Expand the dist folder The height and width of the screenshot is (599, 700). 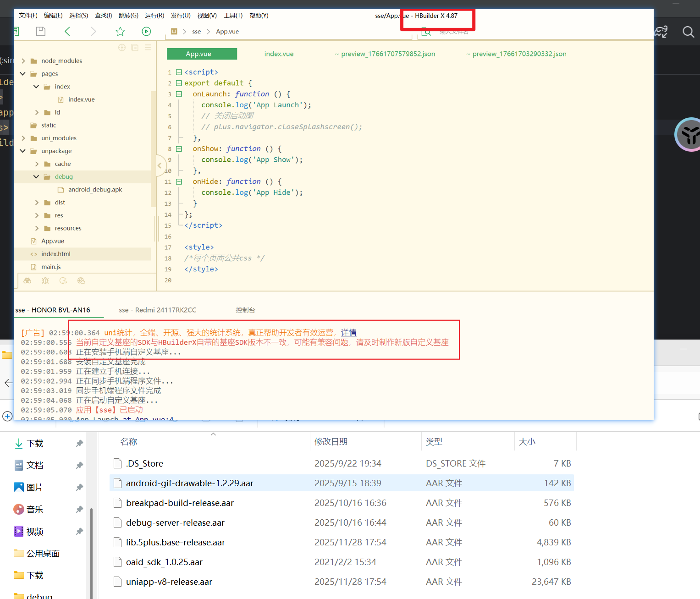(x=37, y=203)
